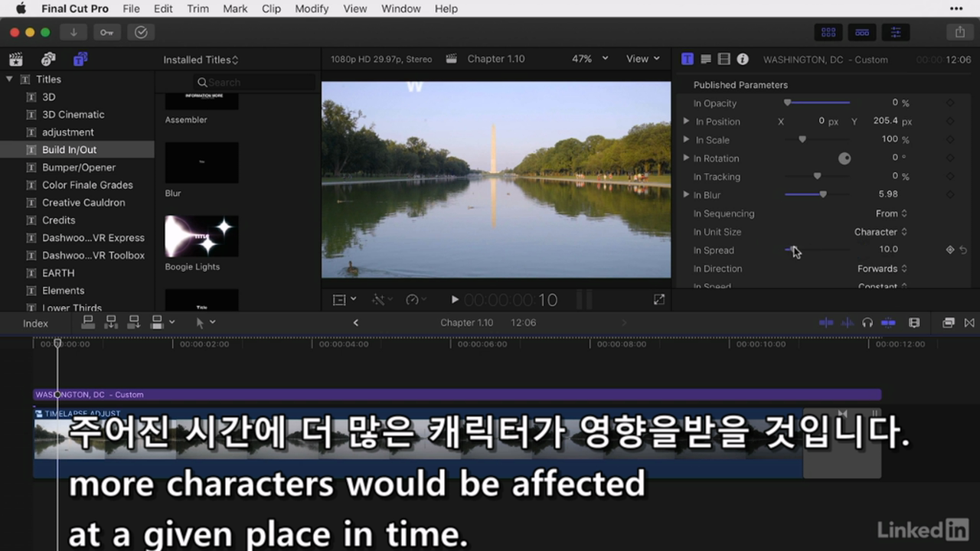This screenshot has height=551, width=980.
Task: Click the Append clip edit icon
Action: pos(134,323)
